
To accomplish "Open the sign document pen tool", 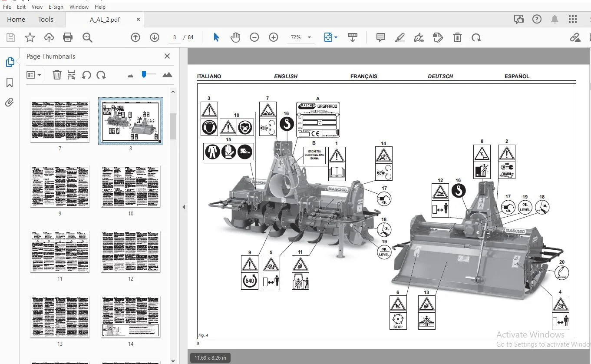I will click(x=419, y=38).
